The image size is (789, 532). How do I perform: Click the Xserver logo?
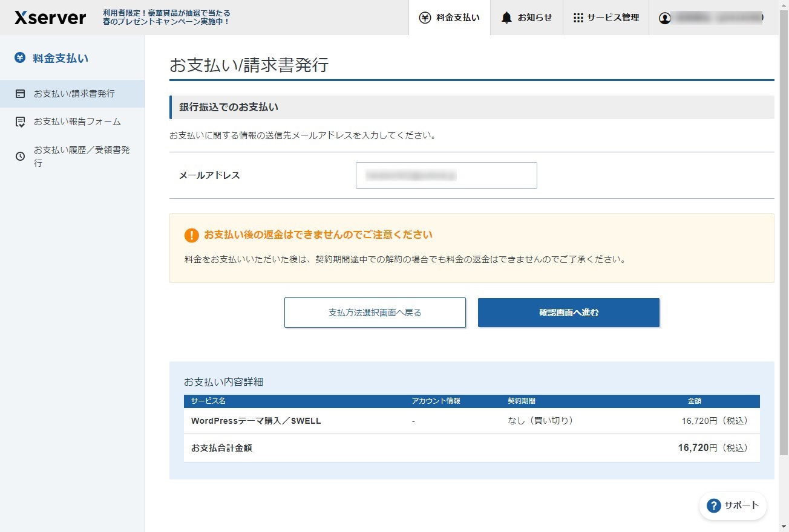(x=50, y=18)
